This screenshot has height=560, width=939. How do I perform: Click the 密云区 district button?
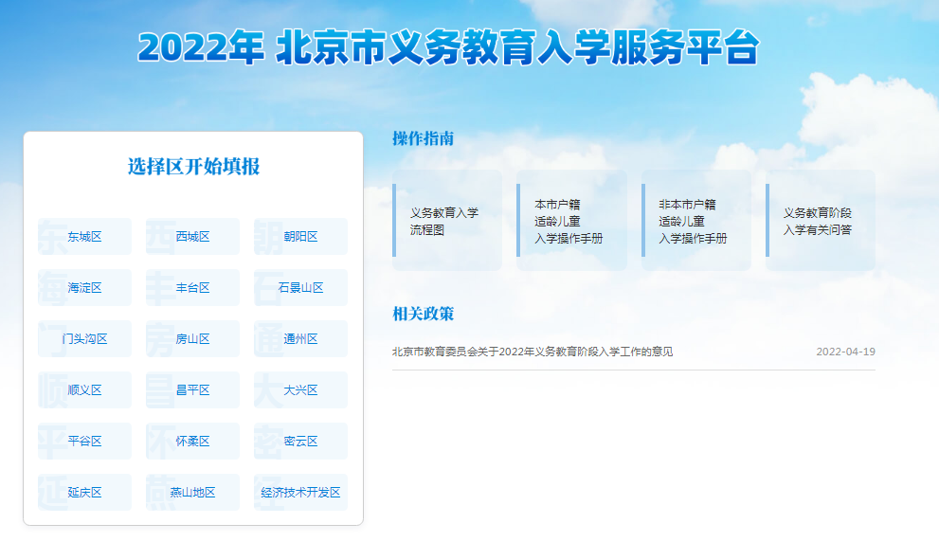click(x=300, y=442)
